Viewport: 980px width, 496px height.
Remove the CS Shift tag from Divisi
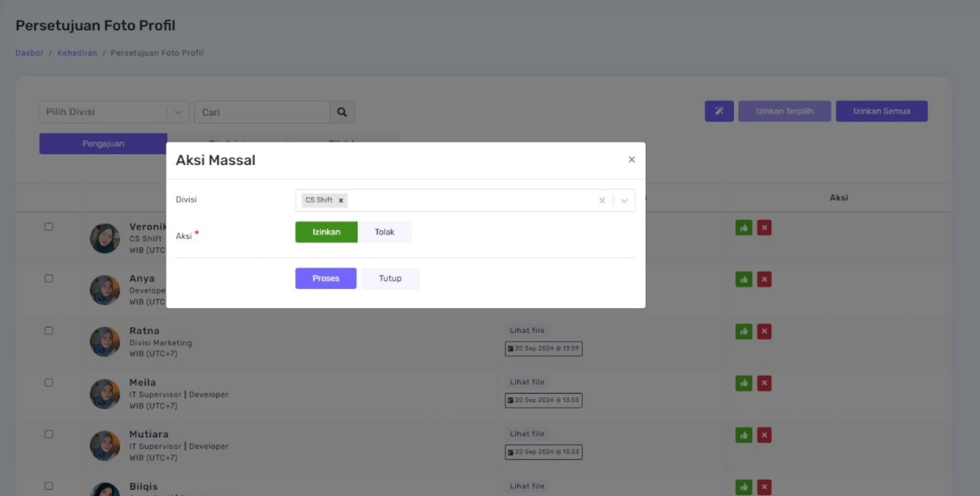click(341, 200)
